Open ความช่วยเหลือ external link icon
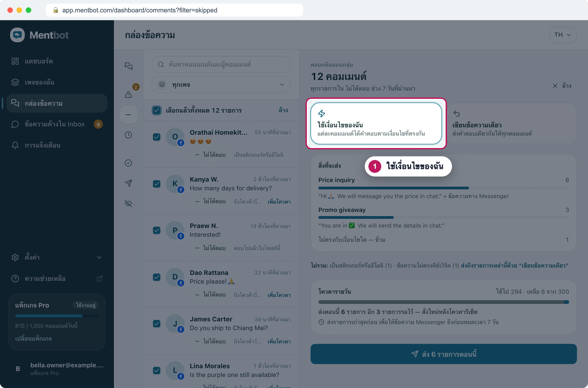Screen dimensions: 588x388 [x=99, y=279]
